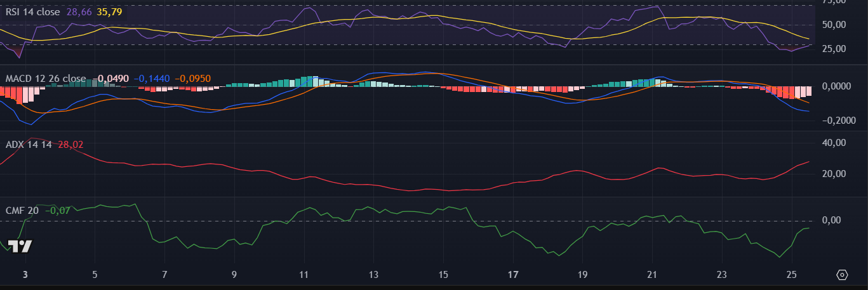Screen dimensions: 868x290
Task: Click the red ADX value 28,02
Action: click(70, 145)
